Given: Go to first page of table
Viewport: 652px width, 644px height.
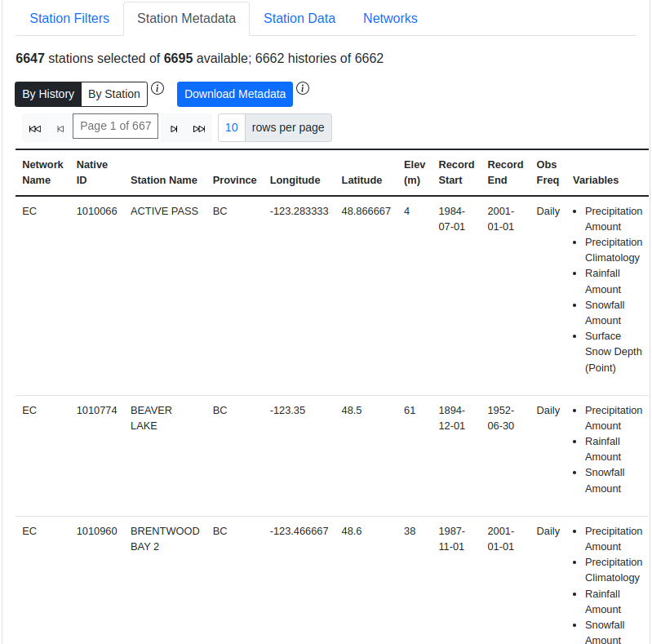Looking at the screenshot, I should coord(35,128).
